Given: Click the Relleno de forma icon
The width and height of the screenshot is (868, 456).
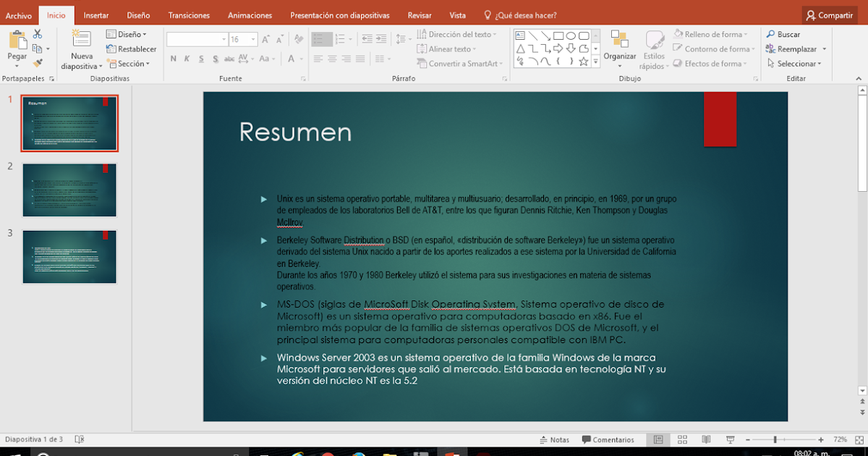Looking at the screenshot, I should tap(680, 33).
